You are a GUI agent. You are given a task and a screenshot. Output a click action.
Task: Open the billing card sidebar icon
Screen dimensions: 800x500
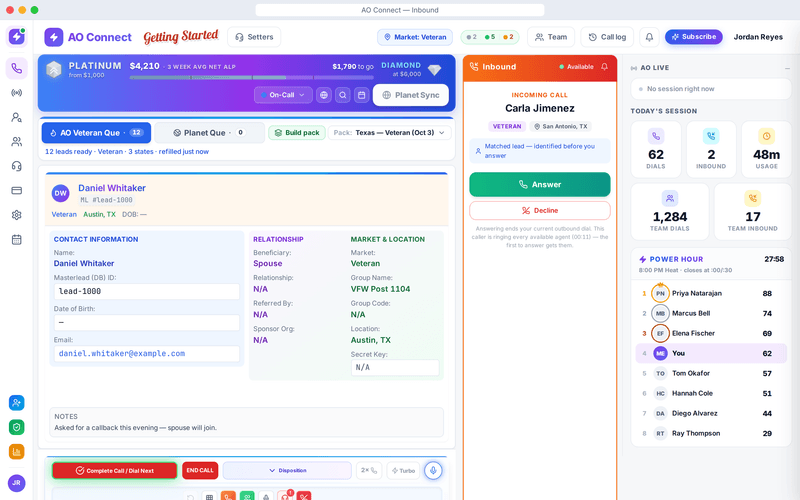coord(16,191)
